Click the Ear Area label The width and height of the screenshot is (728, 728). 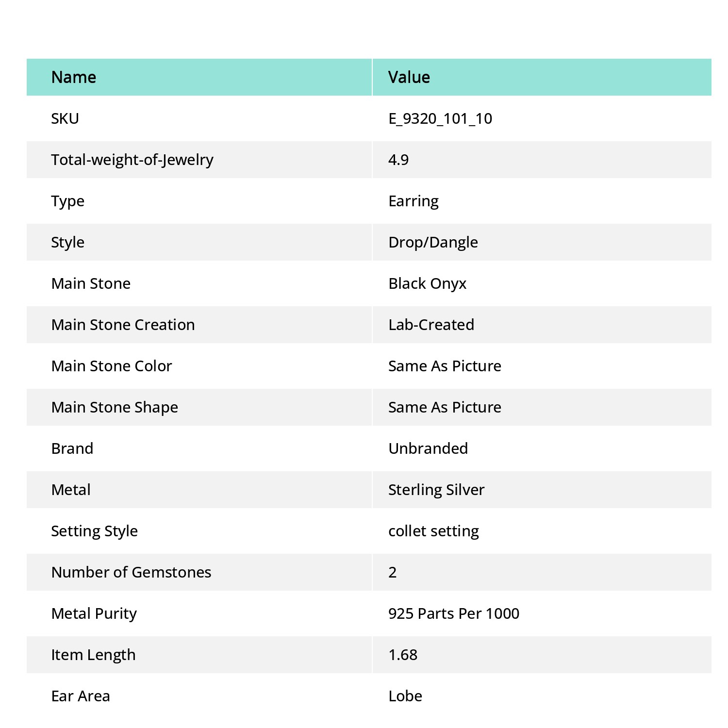[81, 696]
